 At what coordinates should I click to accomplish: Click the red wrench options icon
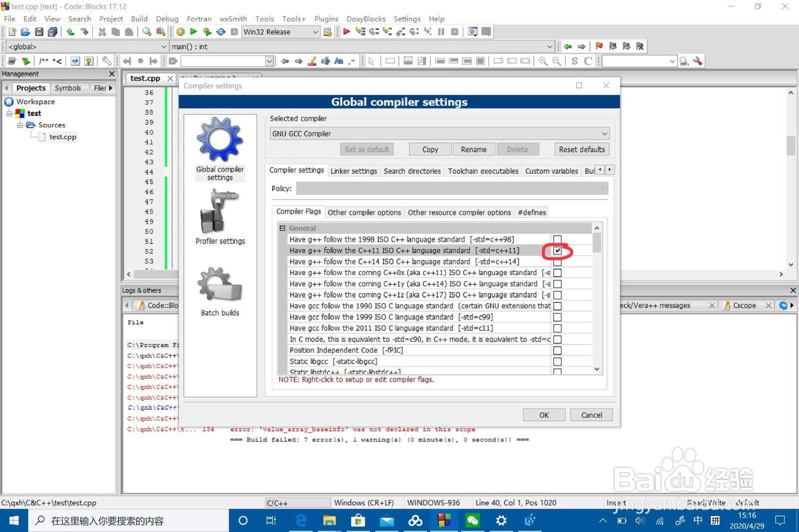tap(698, 61)
